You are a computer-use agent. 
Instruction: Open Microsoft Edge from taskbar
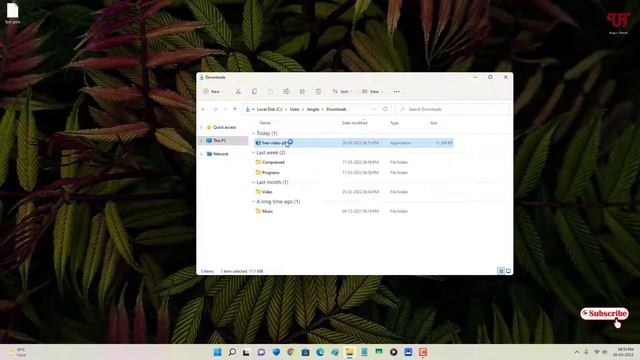(x=320, y=352)
